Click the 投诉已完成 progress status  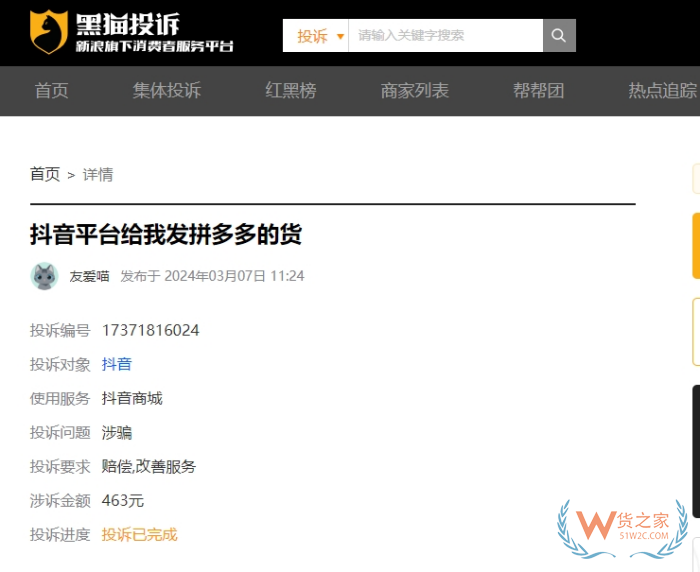point(140,534)
